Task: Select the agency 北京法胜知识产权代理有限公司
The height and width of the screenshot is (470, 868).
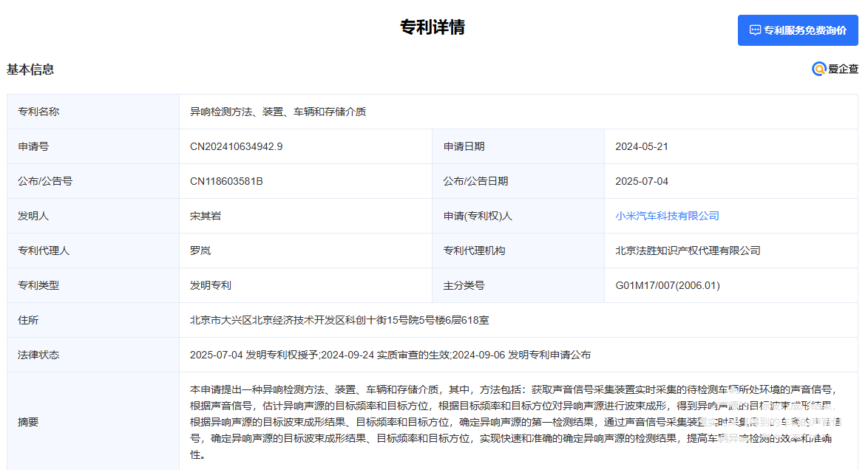Action: (688, 251)
